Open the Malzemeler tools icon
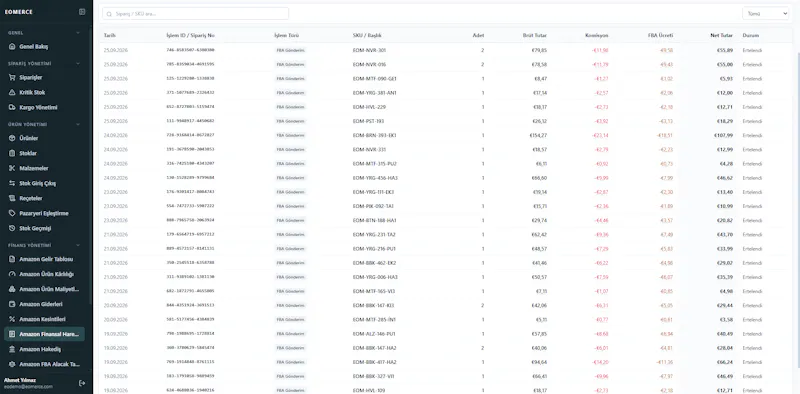This screenshot has height=394, width=800. 12,168
